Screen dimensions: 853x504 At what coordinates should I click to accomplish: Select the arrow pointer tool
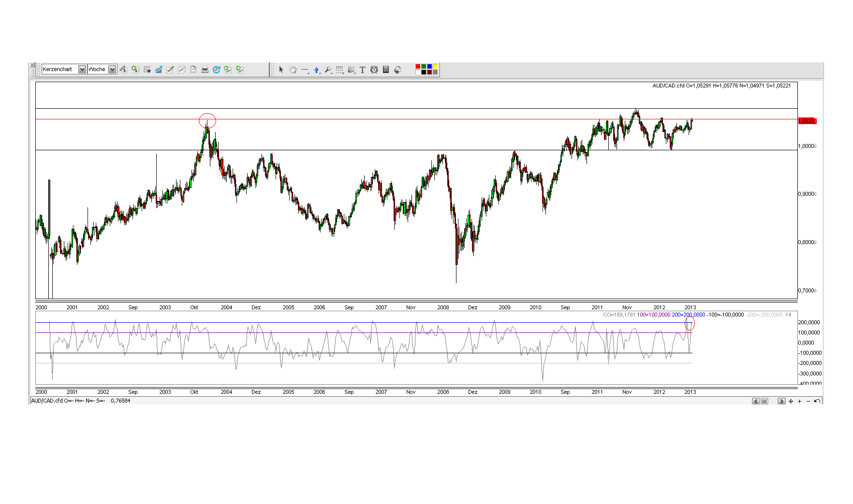tap(281, 70)
